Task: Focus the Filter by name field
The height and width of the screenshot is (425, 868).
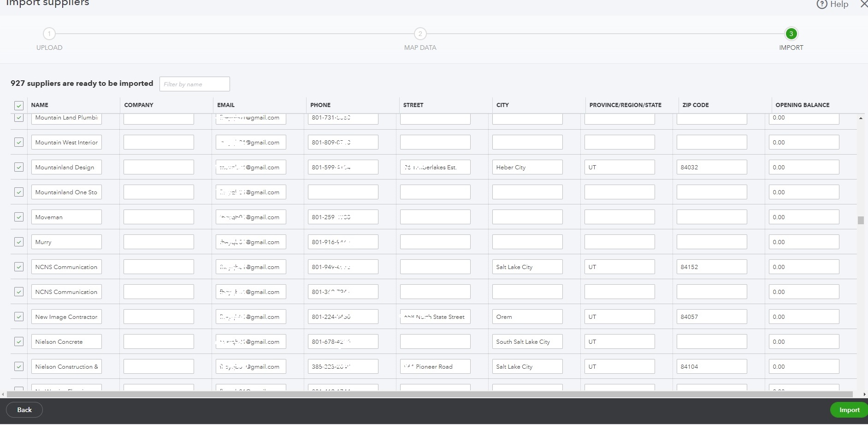Action: coord(195,84)
